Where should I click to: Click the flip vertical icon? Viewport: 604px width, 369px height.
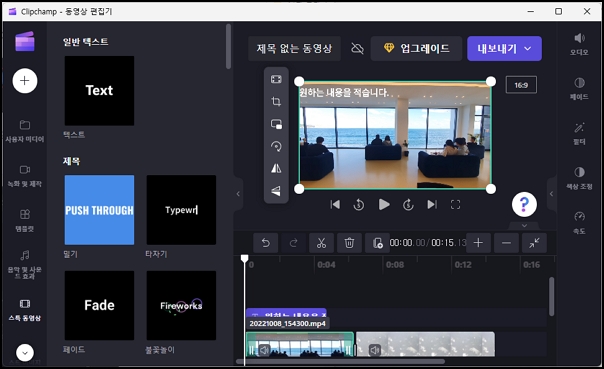pos(276,191)
